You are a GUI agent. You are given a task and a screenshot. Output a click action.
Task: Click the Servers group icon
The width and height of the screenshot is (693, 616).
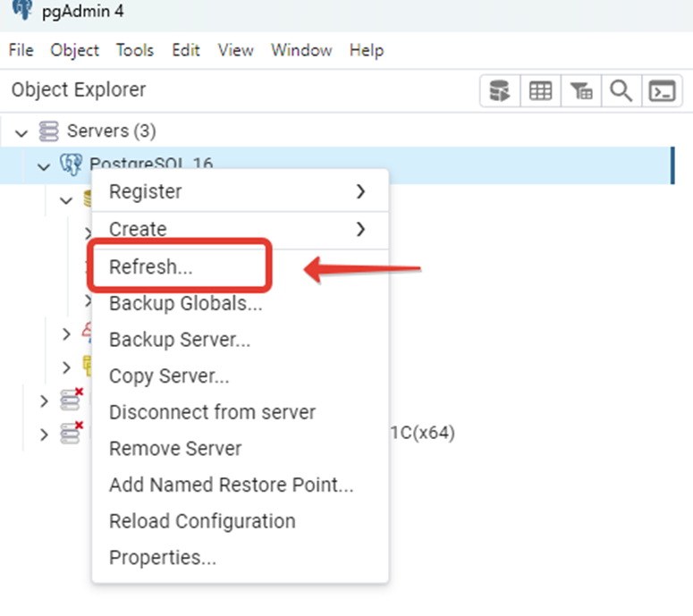click(x=48, y=131)
